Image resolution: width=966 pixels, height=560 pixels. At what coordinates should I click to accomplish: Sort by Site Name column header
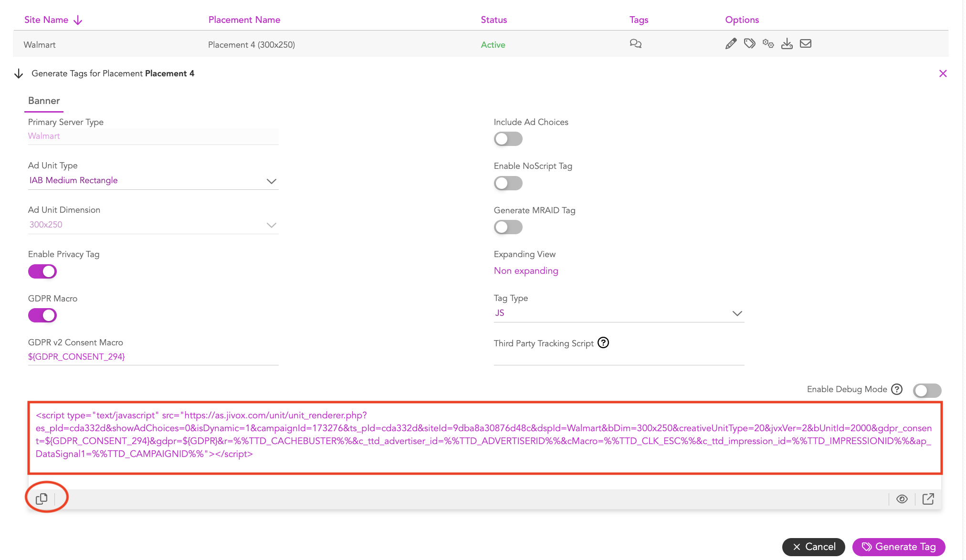[x=46, y=20]
